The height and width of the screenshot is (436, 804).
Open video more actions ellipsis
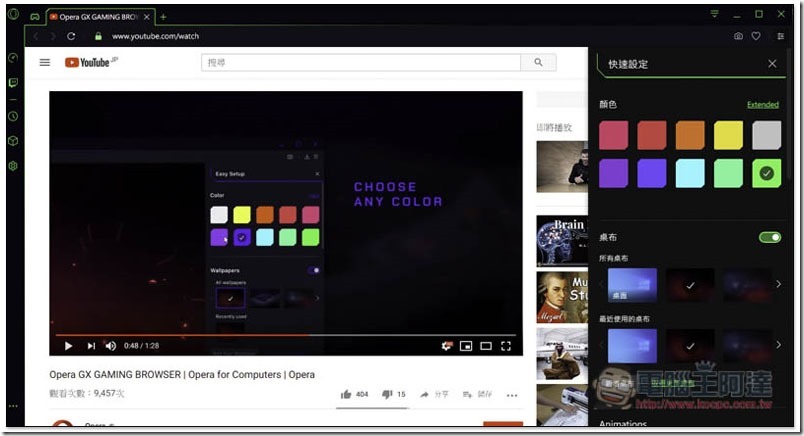coord(512,395)
